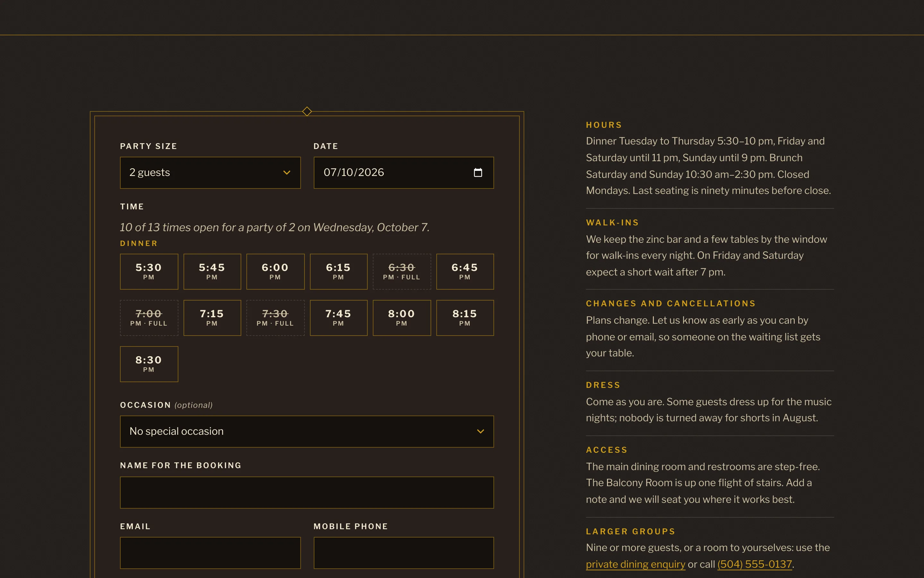Image resolution: width=924 pixels, height=578 pixels.
Task: Choose the 6:00 PM dinner time
Action: click(x=275, y=271)
